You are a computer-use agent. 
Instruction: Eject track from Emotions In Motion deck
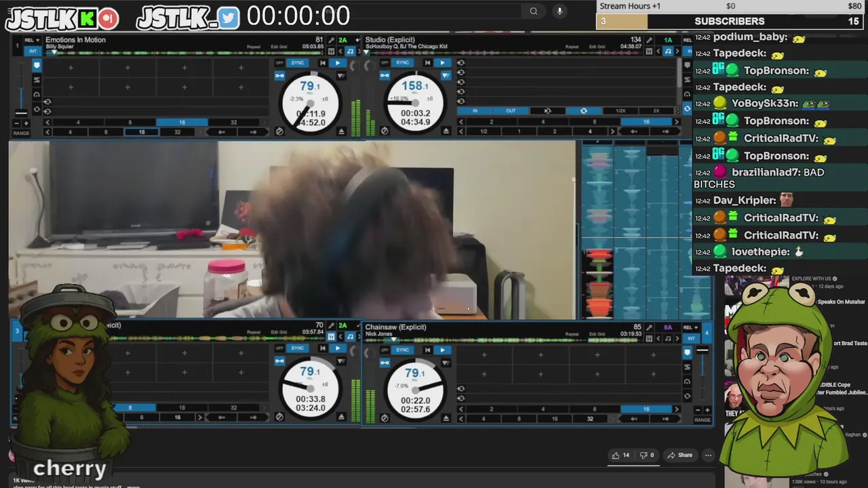coord(341,131)
